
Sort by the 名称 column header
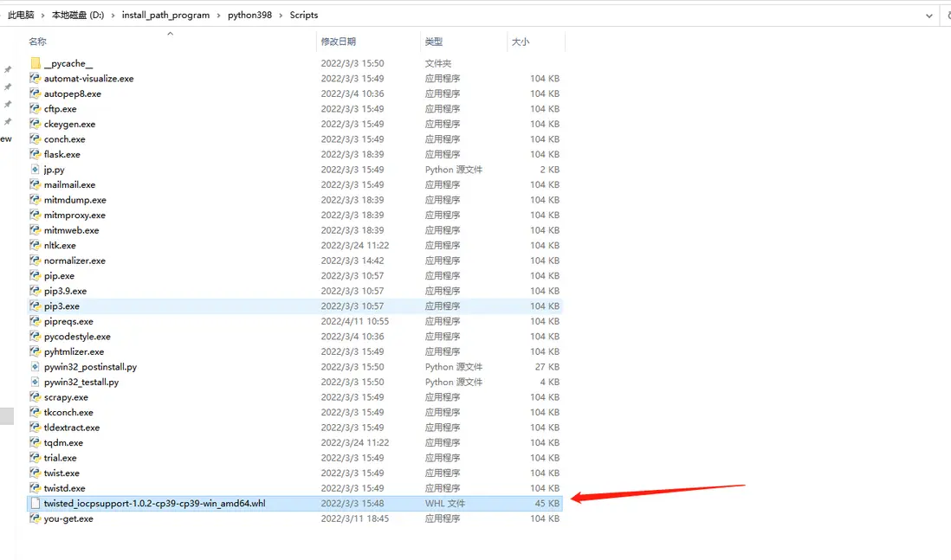pyautogui.click(x=37, y=42)
